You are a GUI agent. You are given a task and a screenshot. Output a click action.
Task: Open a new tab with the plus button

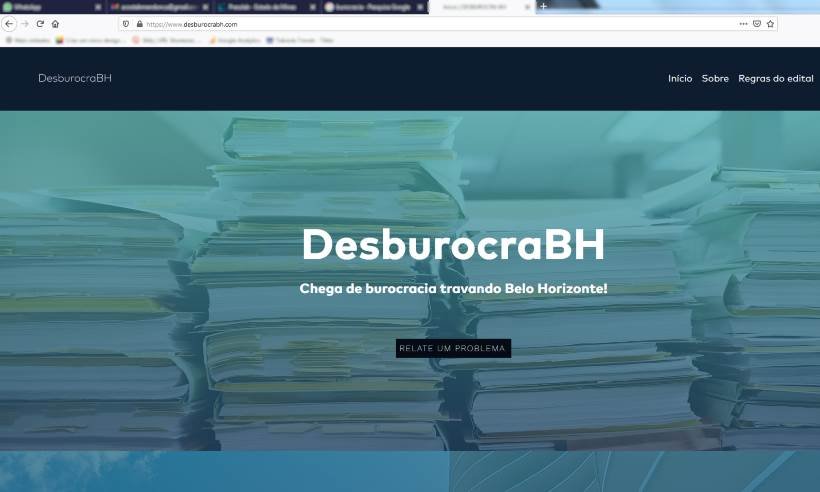(x=543, y=7)
